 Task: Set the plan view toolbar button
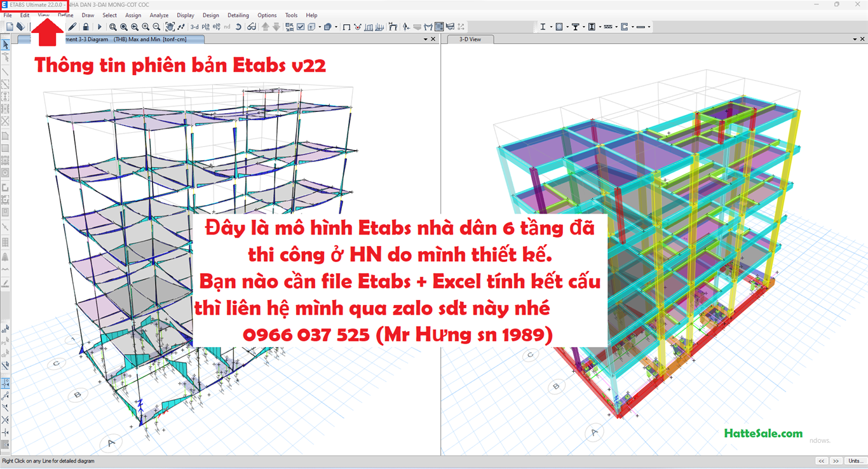coord(206,27)
